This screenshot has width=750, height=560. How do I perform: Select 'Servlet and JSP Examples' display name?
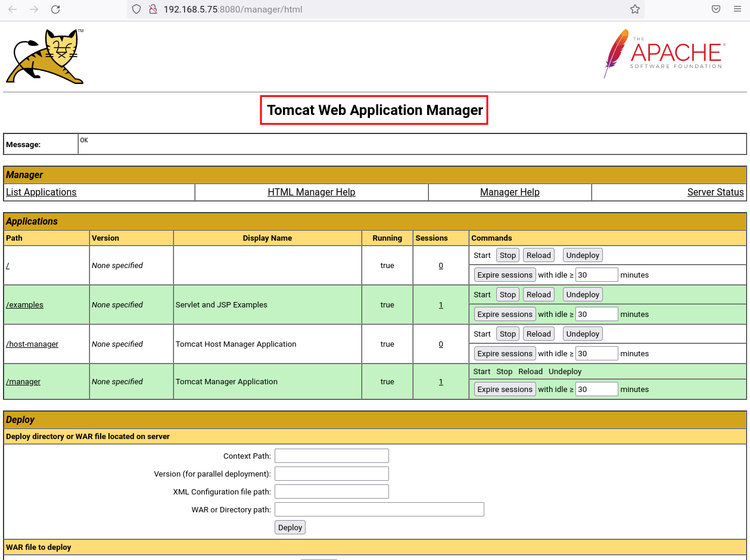pyautogui.click(x=222, y=305)
